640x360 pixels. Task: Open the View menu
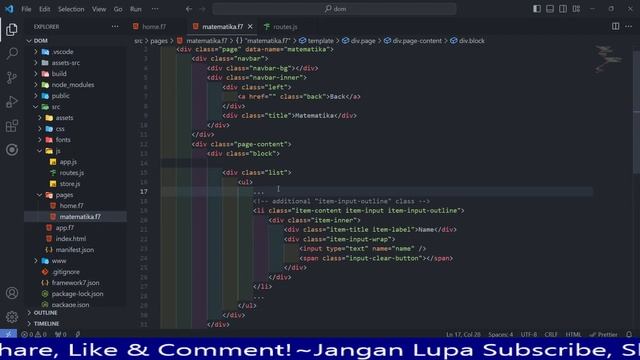coord(99,9)
